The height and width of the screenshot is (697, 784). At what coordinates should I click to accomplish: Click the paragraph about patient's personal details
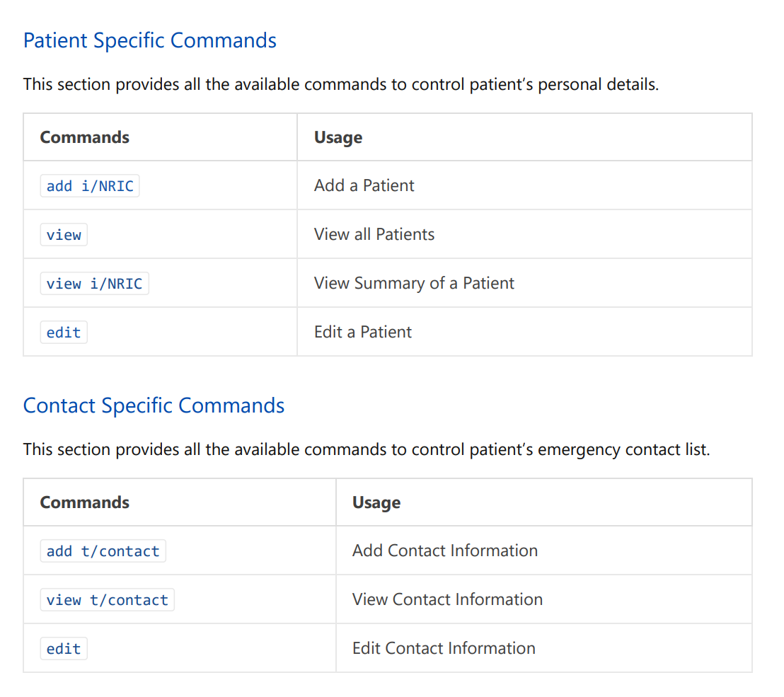tap(340, 85)
